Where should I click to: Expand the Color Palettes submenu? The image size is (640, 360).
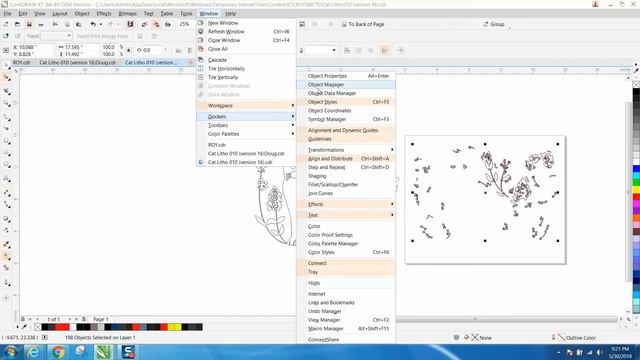(246, 134)
